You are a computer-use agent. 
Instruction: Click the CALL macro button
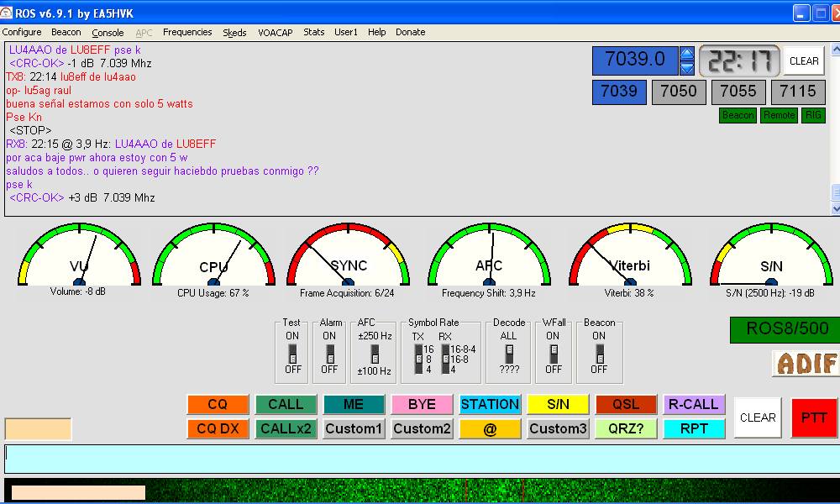click(x=286, y=404)
